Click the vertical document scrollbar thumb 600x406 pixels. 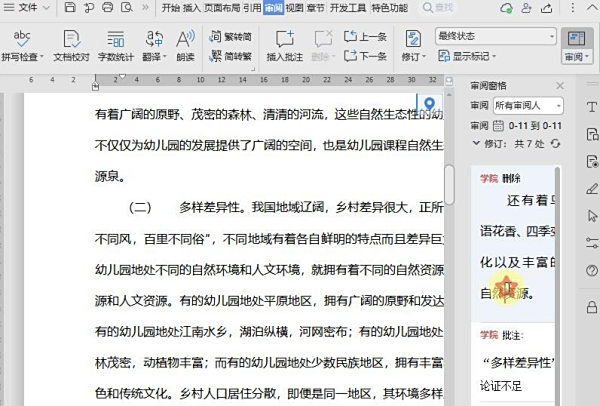point(450,184)
